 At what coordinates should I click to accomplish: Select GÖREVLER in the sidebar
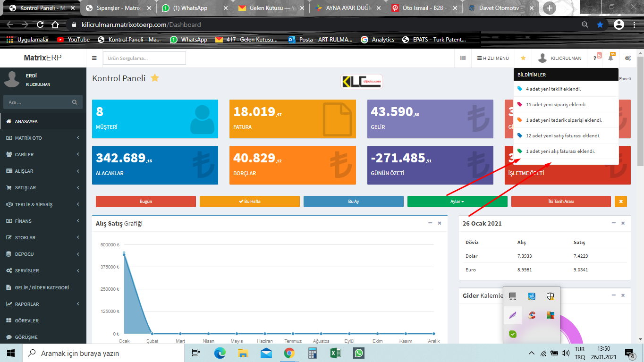[x=26, y=320]
